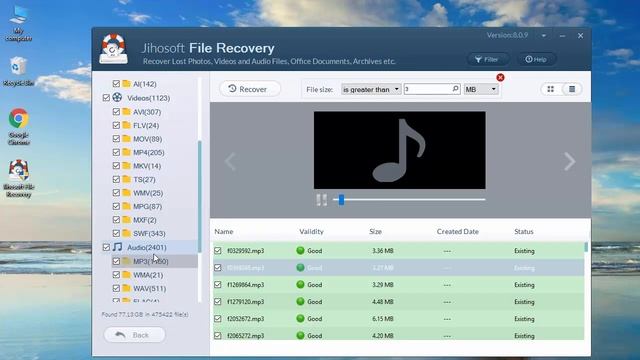The image size is (640, 360).
Task: Click the music note preview area
Action: (x=400, y=150)
